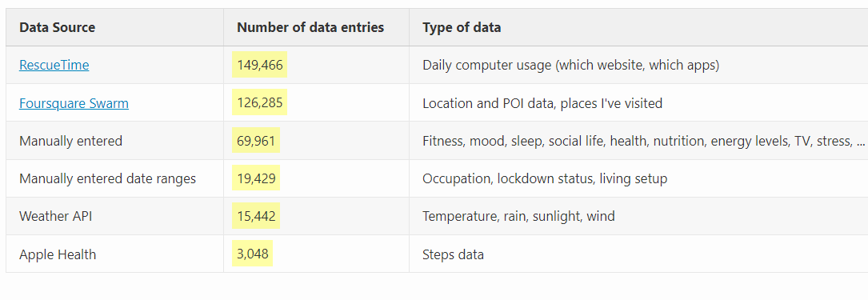Click the Weather API cell

point(55,217)
